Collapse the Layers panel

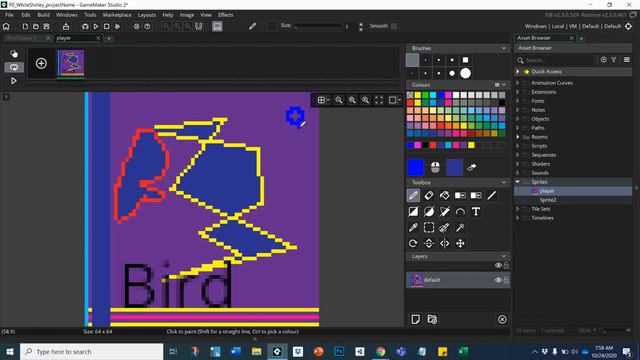(504, 256)
